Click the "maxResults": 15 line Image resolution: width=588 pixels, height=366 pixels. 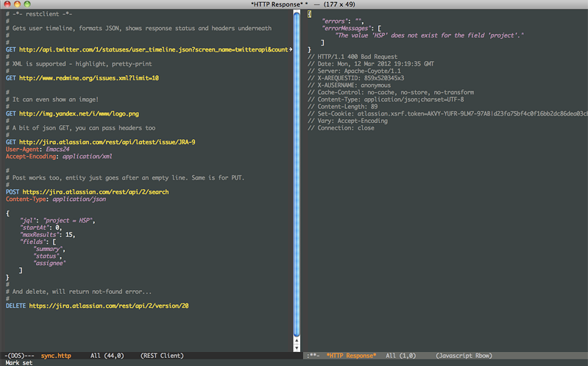point(48,235)
